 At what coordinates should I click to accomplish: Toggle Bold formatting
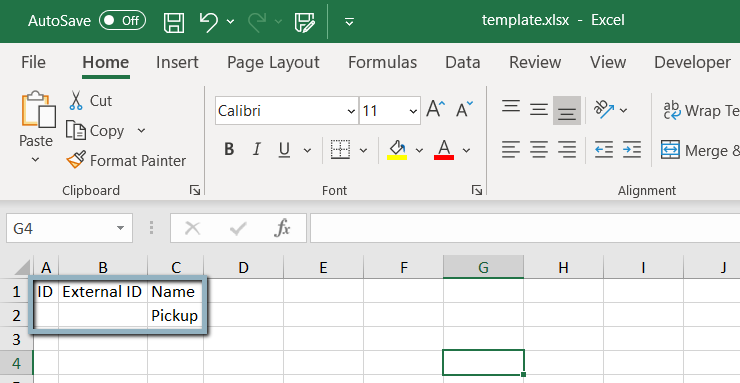(x=229, y=150)
